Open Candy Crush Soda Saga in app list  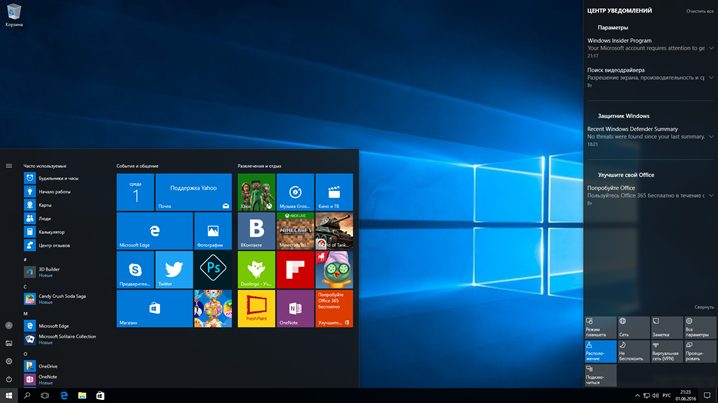(57, 299)
